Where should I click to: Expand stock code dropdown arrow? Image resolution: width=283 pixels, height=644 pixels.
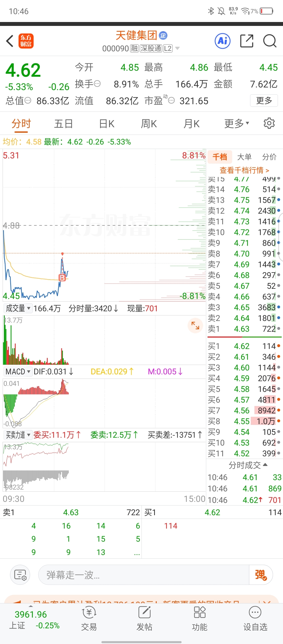pyautogui.click(x=177, y=48)
